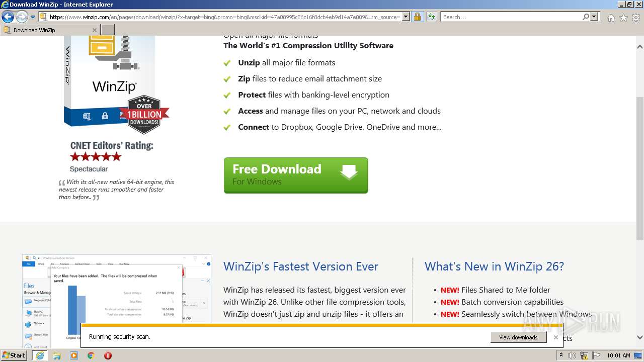Dismiss the security scan notification bar
Viewport: 644px width, 362px height.
pos(556,337)
